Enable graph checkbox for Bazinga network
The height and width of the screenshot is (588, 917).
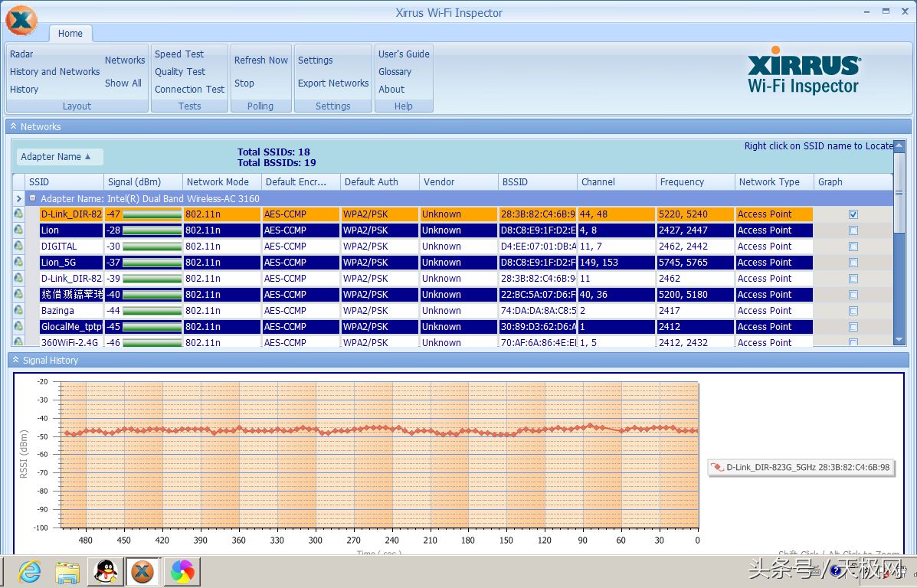click(853, 311)
